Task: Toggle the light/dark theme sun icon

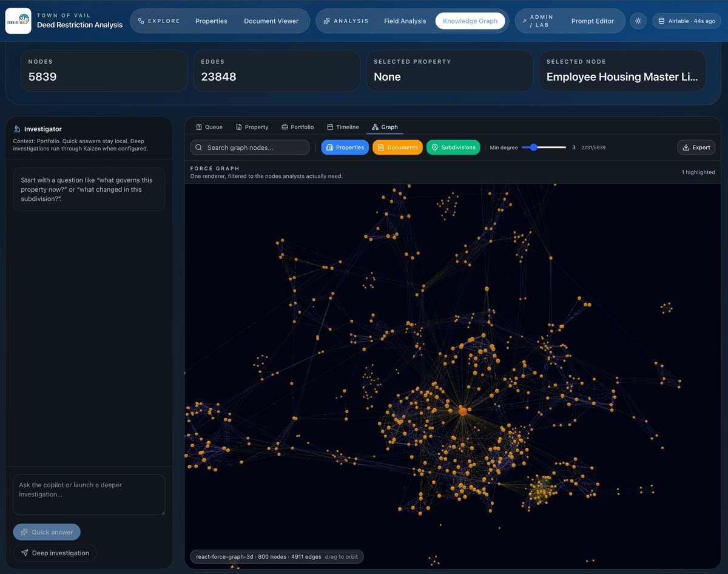Action: [x=638, y=21]
